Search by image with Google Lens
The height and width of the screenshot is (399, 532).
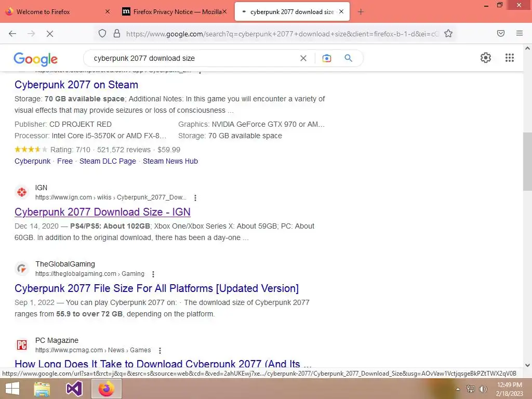pyautogui.click(x=326, y=58)
